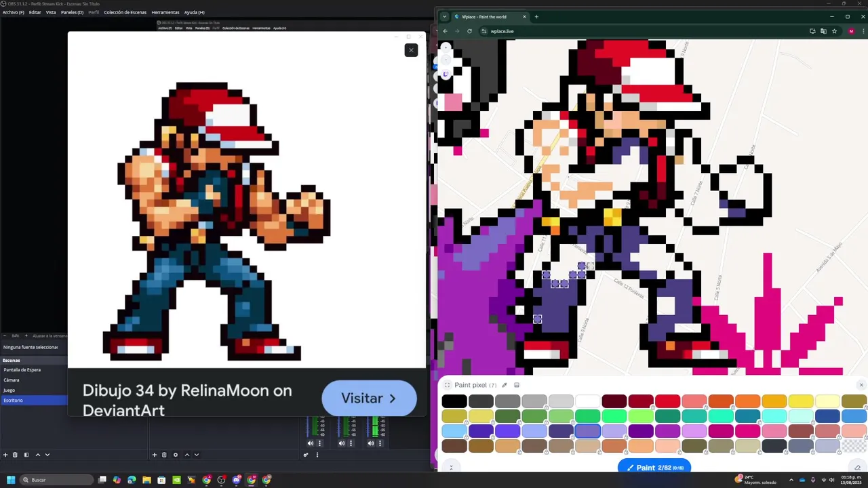Open options menu of middle mixer channel
868x488 pixels.
coord(351,443)
